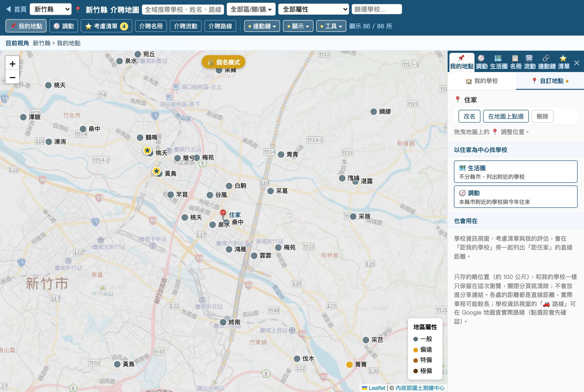Open the 考慮清單 starred list
Viewport: 584px width, 392px height.
[x=106, y=26]
